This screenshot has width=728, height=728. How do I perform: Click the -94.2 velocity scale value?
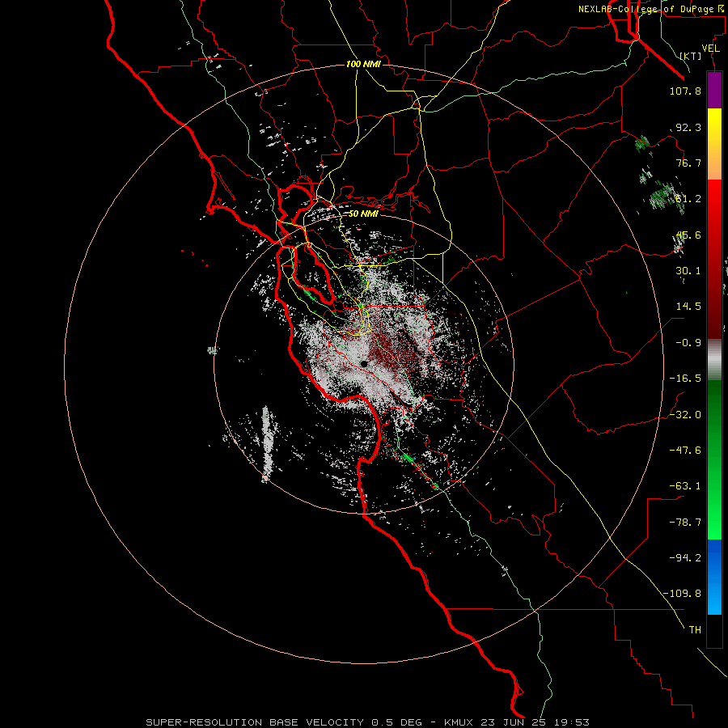pyautogui.click(x=685, y=558)
